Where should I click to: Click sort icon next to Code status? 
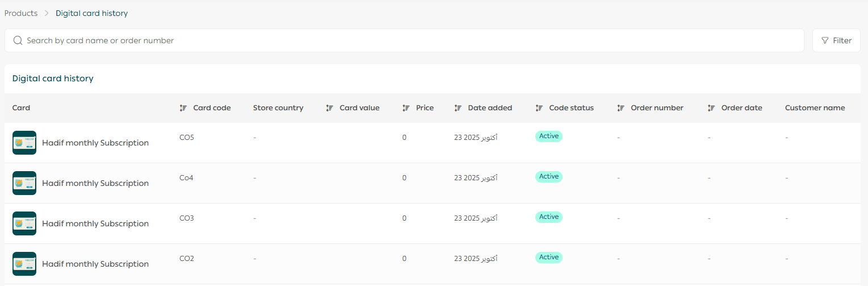[539, 108]
